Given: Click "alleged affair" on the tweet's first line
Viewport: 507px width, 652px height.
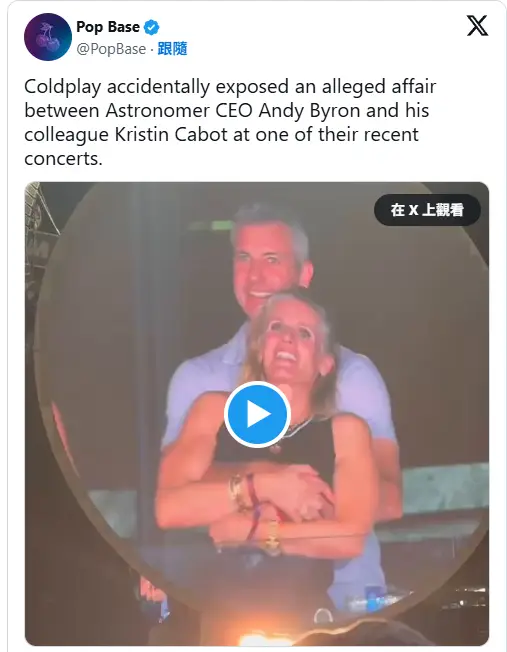Looking at the screenshot, I should click(379, 87).
